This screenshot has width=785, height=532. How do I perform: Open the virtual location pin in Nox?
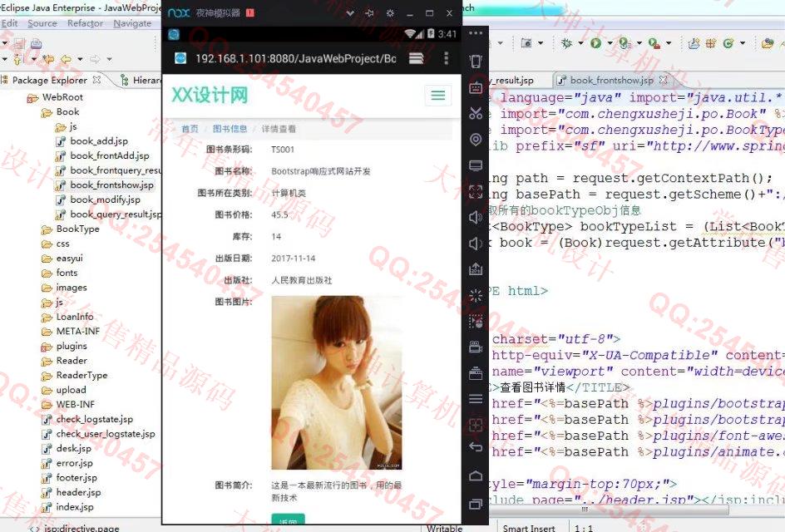(x=476, y=139)
